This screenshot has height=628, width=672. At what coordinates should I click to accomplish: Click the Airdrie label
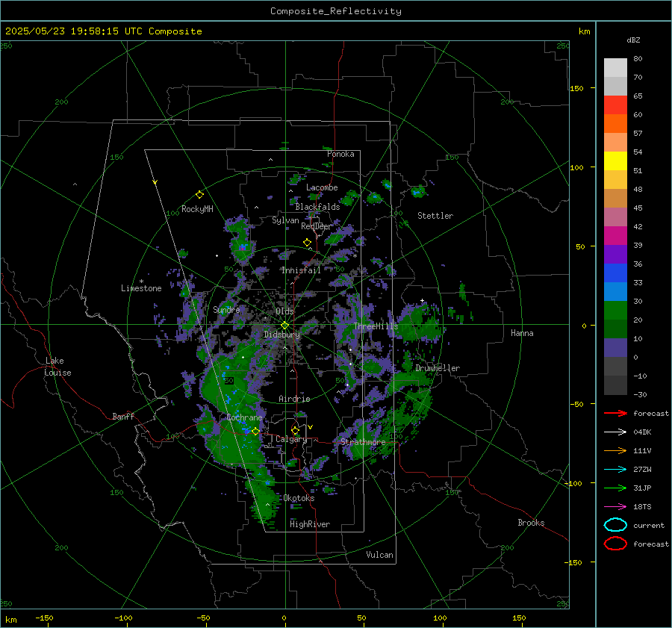tap(294, 399)
